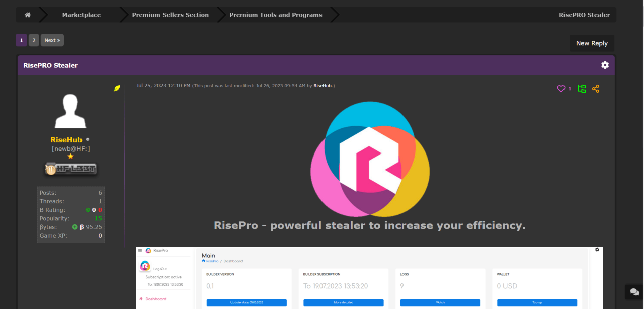This screenshot has width=644, height=309.
Task: Click the RisePRO Stealer purple thread title
Action: [50, 65]
